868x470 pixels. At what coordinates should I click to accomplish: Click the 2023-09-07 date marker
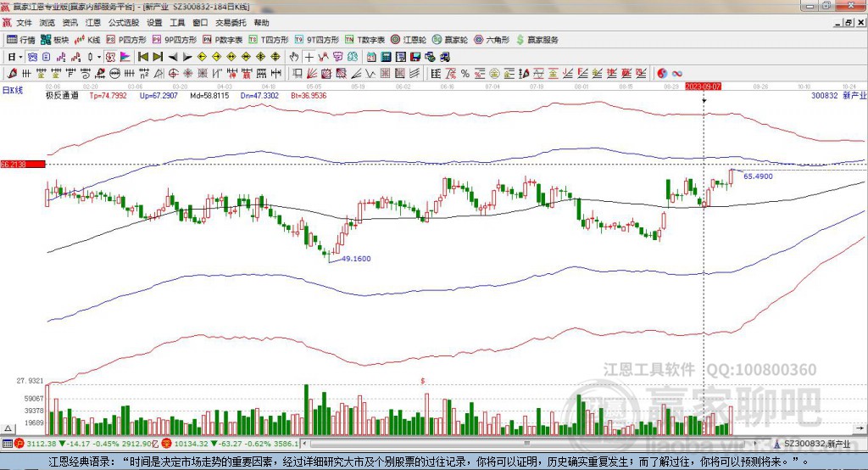[x=704, y=87]
